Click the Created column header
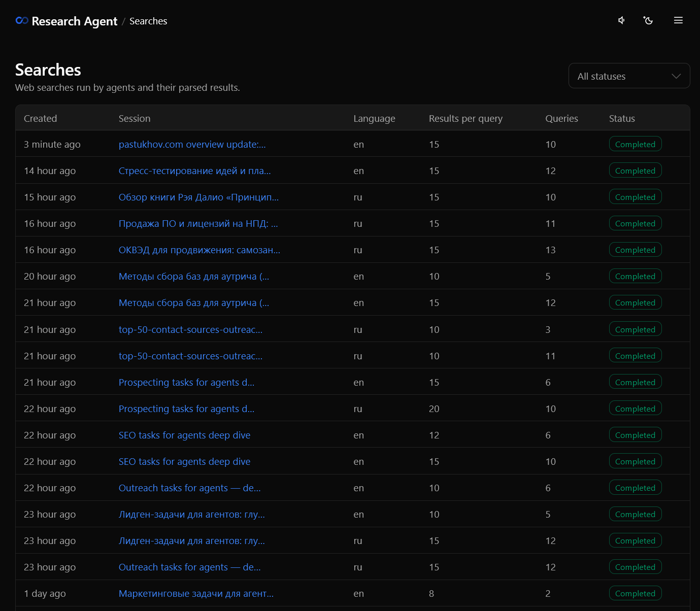Image resolution: width=700 pixels, height=611 pixels. [41, 119]
